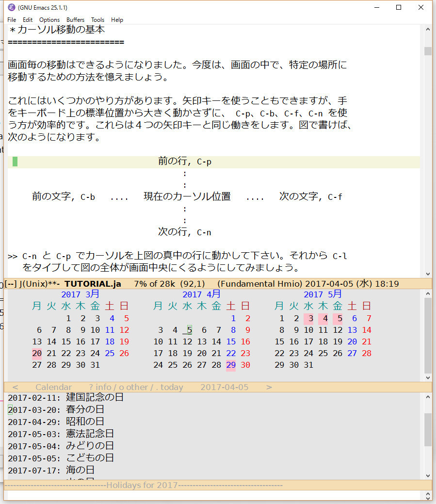Open the Buffers menu

click(x=76, y=20)
